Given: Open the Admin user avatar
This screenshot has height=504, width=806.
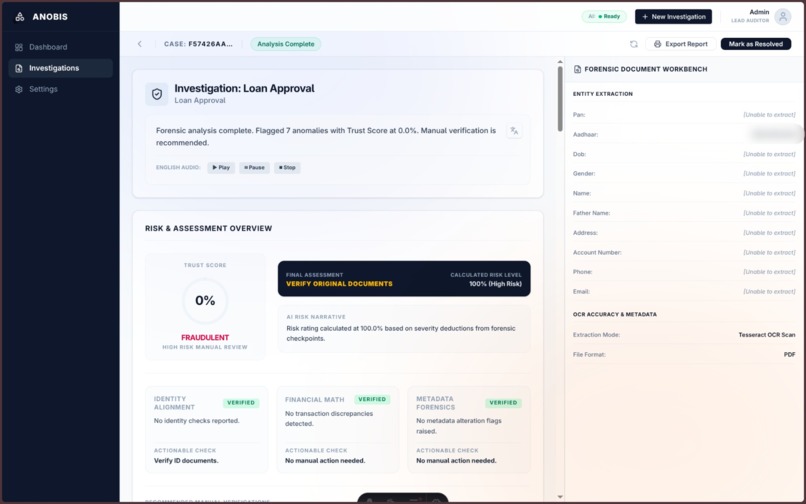Looking at the screenshot, I should click(x=783, y=16).
